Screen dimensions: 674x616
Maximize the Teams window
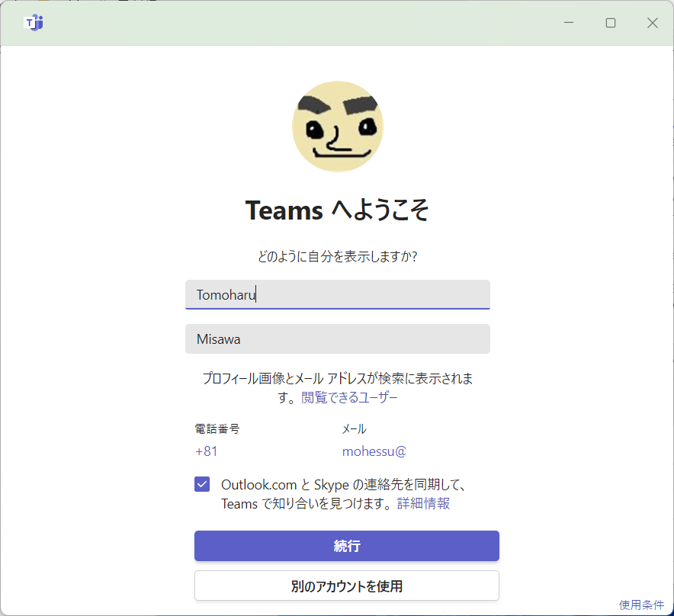pyautogui.click(x=610, y=22)
